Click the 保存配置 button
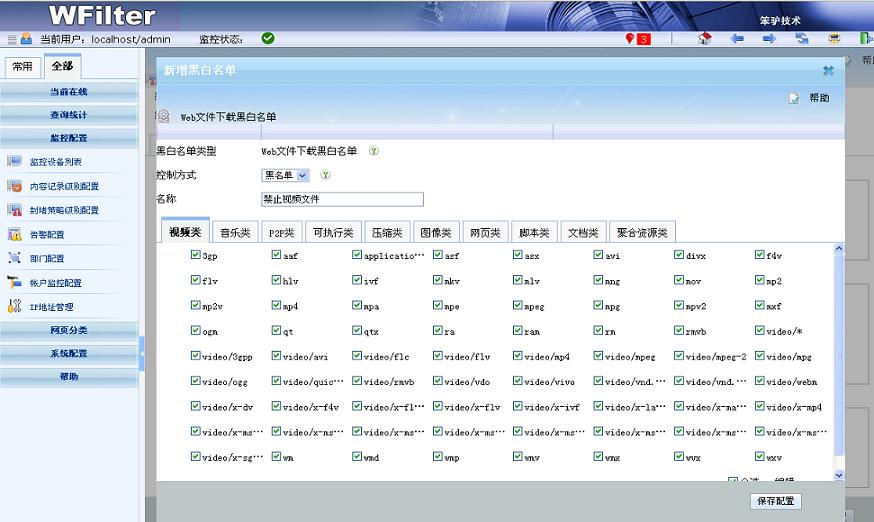The image size is (874, 522). pyautogui.click(x=775, y=501)
